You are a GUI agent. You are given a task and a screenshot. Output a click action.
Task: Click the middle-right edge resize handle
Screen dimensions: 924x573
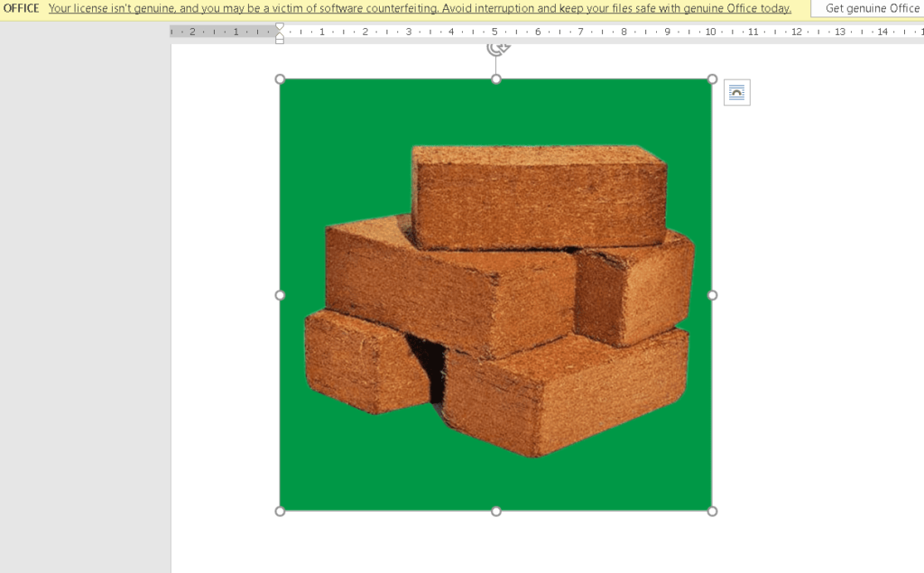[x=712, y=295]
